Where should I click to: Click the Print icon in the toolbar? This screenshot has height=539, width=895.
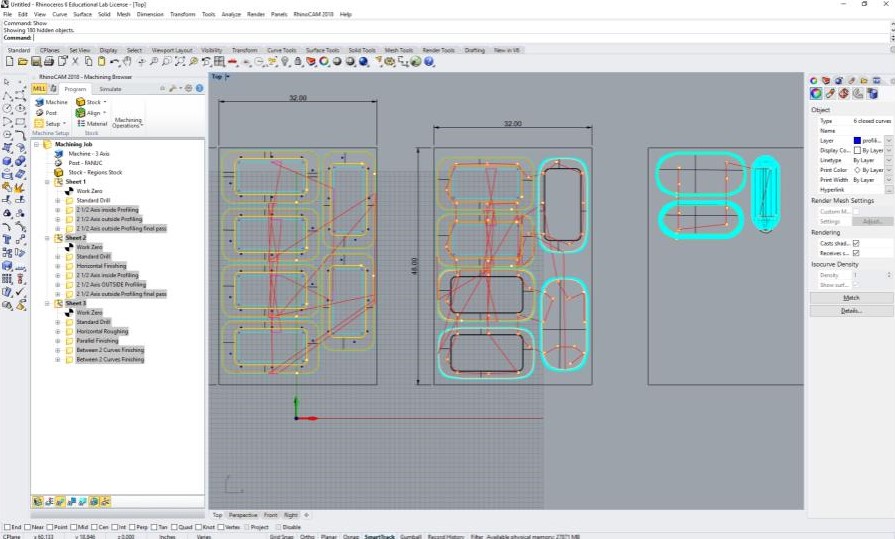tap(49, 61)
